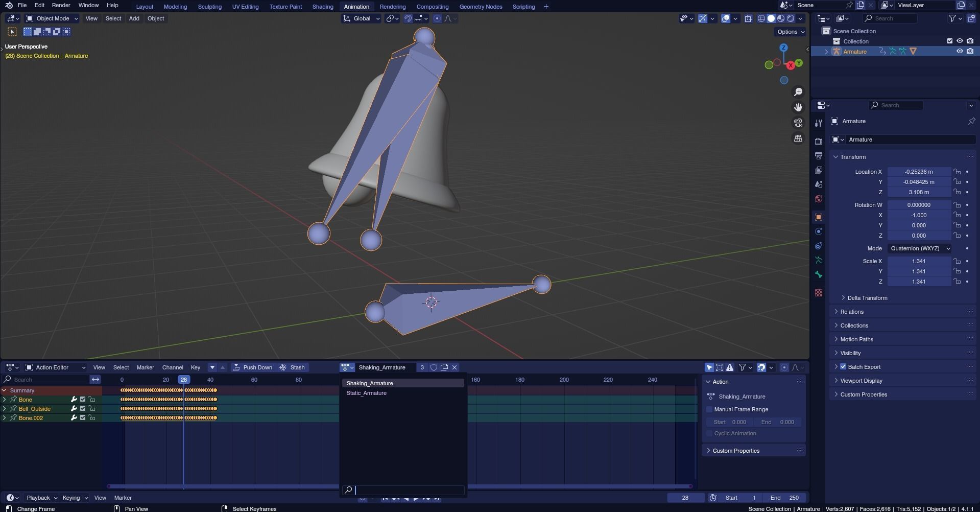
Task: Create a new action with the duplicate icon
Action: coord(444,367)
